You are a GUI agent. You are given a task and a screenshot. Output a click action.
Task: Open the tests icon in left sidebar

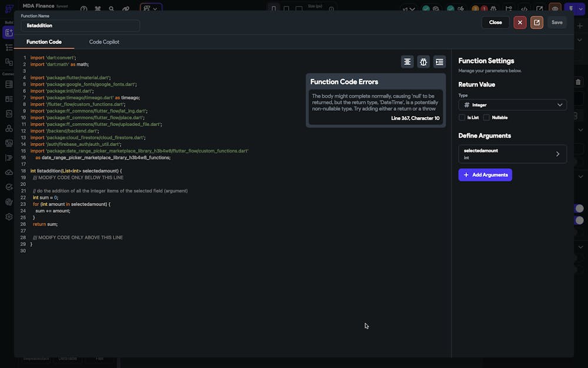[x=9, y=187]
